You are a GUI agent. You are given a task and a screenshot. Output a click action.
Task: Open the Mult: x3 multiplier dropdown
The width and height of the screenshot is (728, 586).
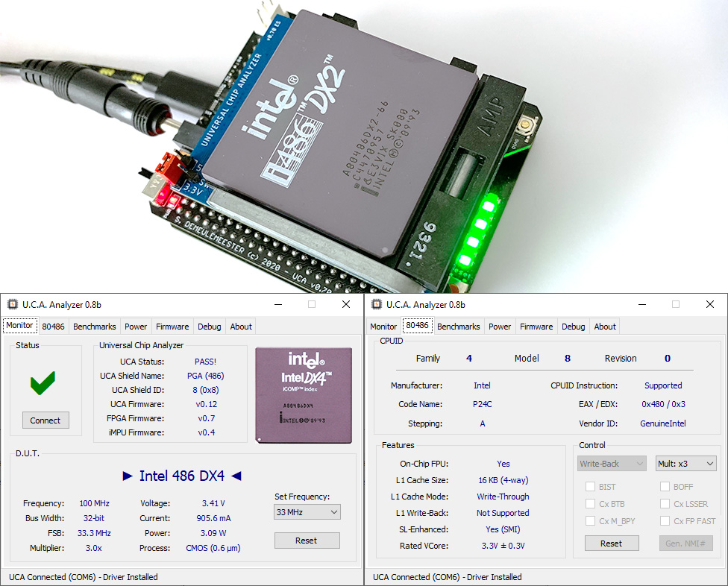click(x=685, y=464)
